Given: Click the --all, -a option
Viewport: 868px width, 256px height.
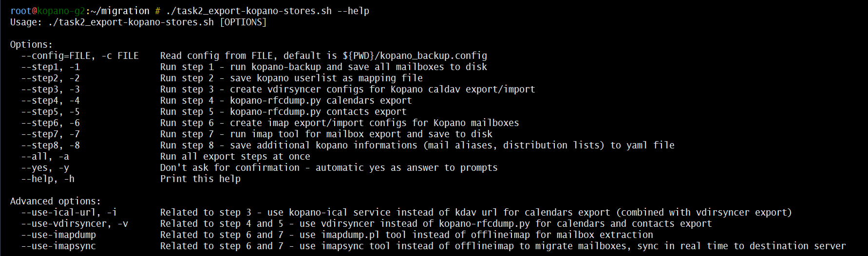Looking at the screenshot, I should coord(45,156).
